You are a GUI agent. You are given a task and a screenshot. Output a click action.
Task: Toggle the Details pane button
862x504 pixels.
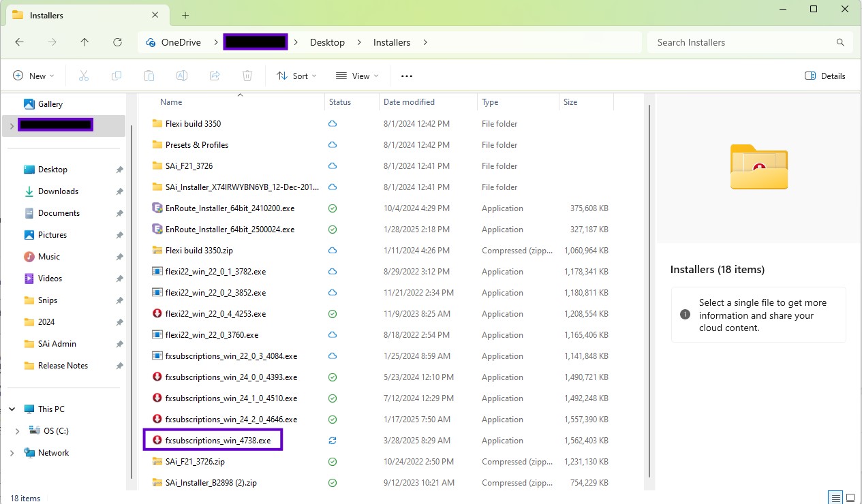click(825, 76)
